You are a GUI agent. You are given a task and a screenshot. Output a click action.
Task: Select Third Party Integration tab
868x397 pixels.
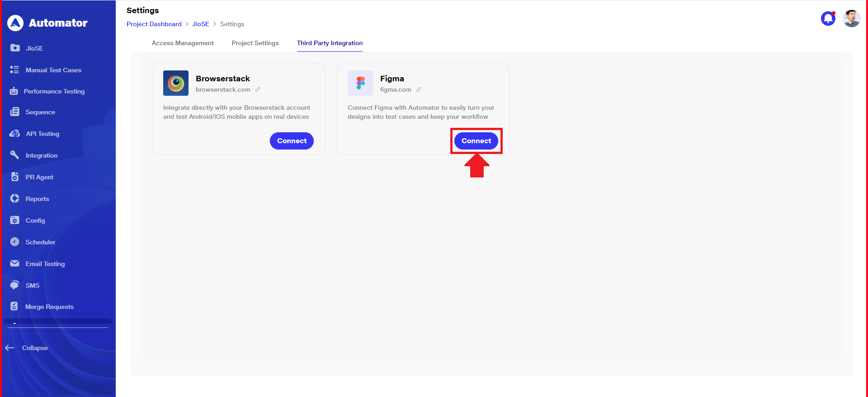point(330,43)
